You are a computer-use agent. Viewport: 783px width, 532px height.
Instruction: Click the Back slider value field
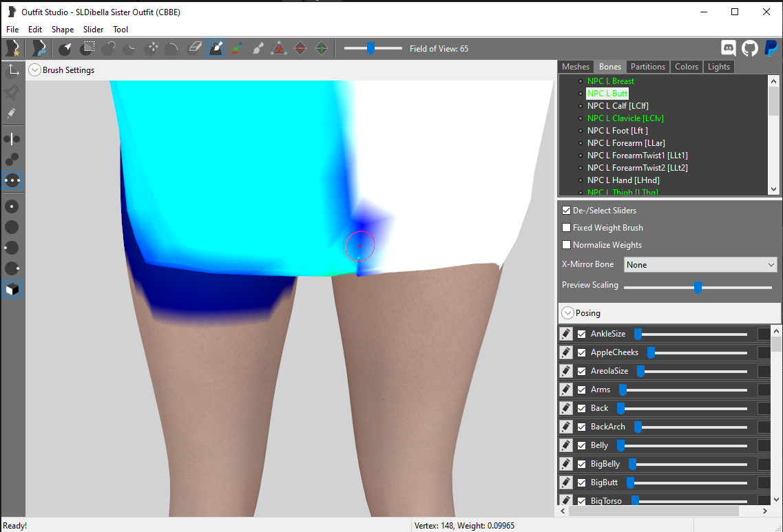(x=764, y=409)
